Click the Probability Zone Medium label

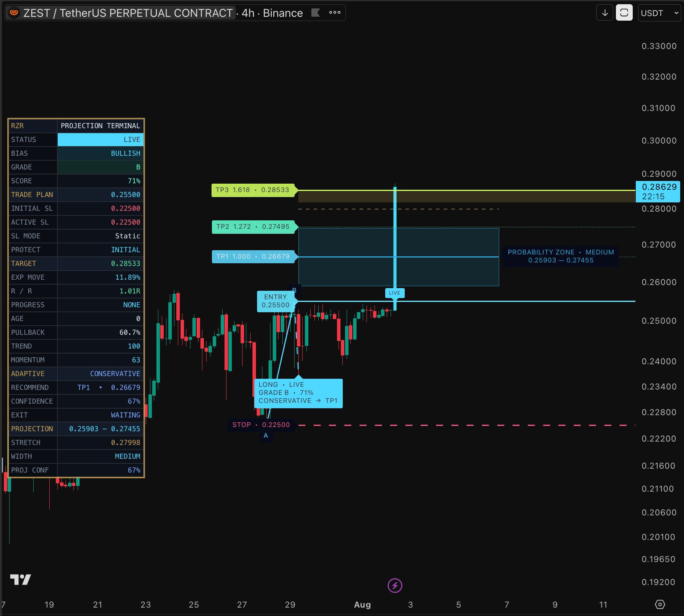pyautogui.click(x=560, y=256)
